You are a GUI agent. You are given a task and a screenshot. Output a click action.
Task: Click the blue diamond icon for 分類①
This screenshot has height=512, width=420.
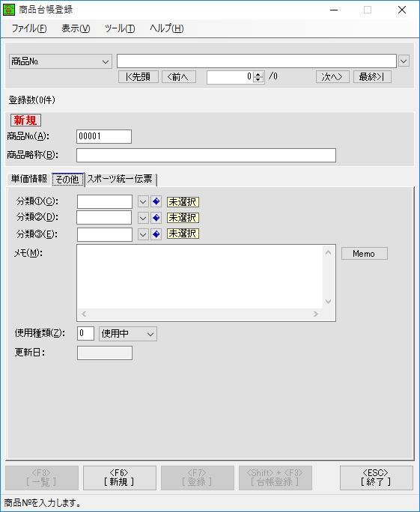[156, 201]
